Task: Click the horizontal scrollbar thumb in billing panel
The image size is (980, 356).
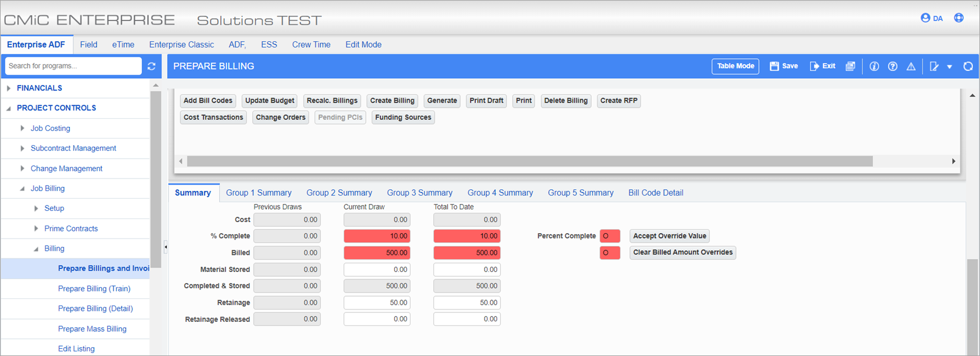Action: (529, 162)
